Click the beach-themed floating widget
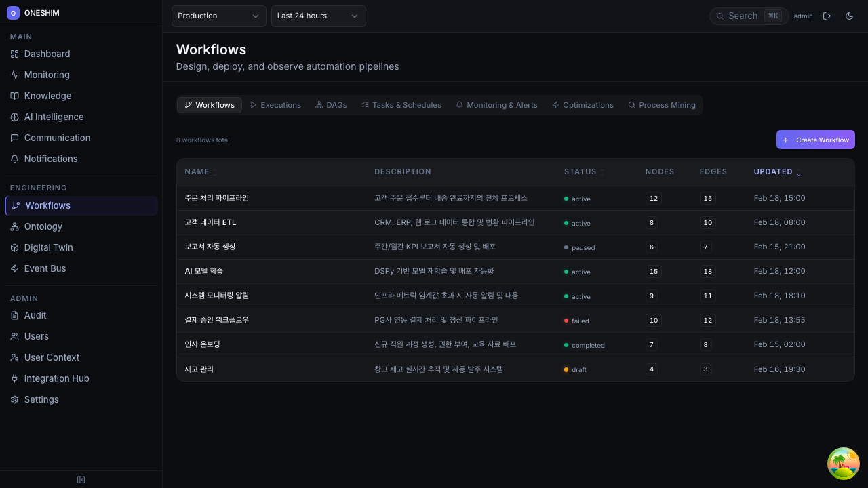The height and width of the screenshot is (488, 868). pos(843,463)
